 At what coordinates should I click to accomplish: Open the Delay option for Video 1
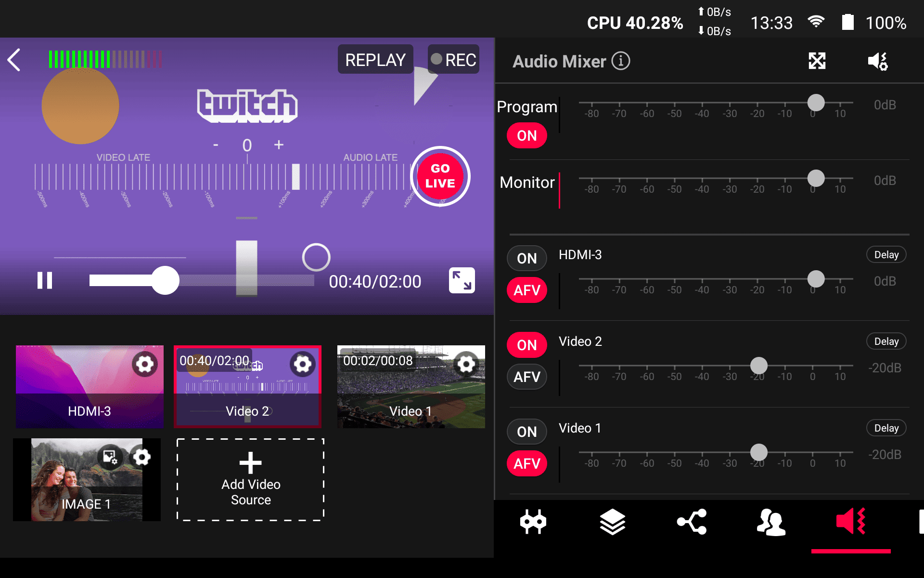coord(886,428)
